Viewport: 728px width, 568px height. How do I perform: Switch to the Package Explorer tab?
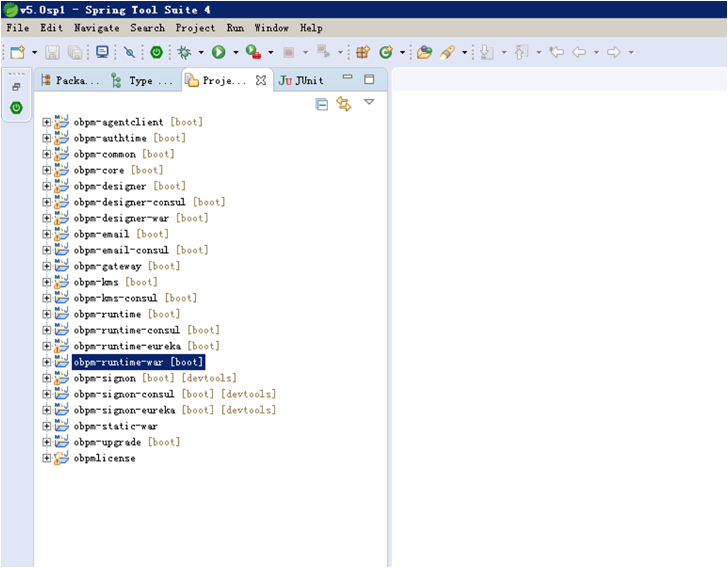click(x=71, y=80)
